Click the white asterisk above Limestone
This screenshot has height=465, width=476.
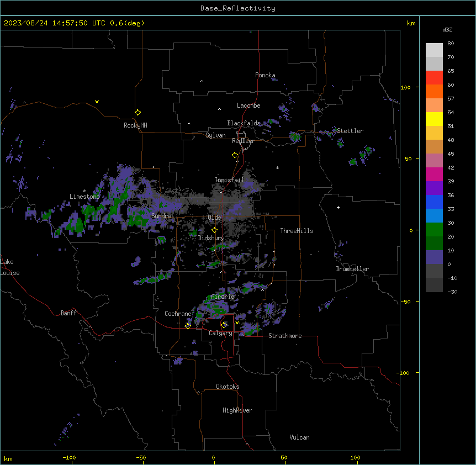[x=84, y=191]
